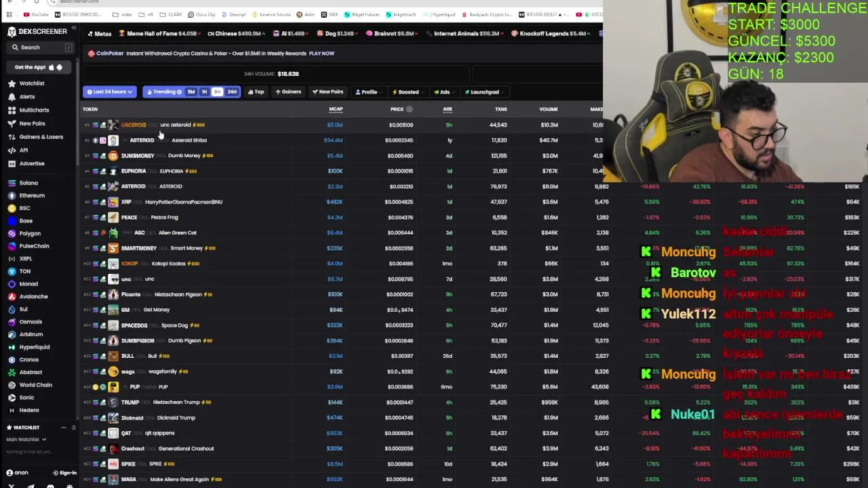
Task: Set trending timeframe to 5M
Action: [x=191, y=92]
